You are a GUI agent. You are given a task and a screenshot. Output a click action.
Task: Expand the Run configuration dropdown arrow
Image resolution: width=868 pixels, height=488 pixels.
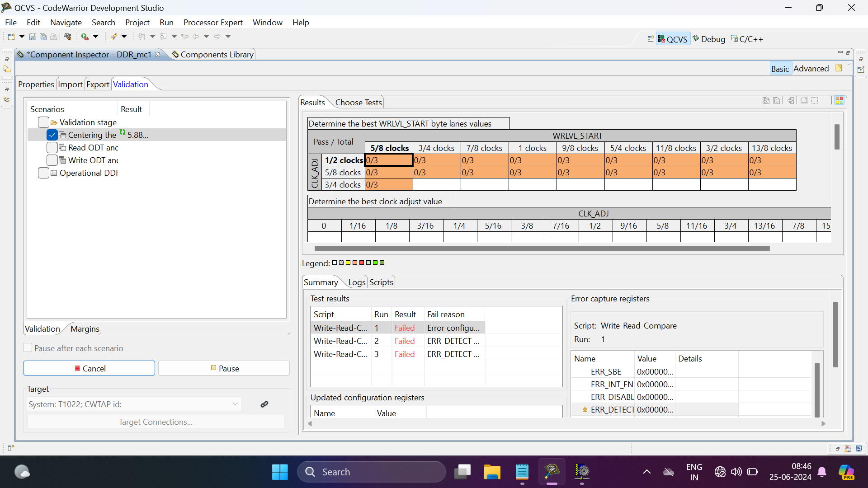95,37
